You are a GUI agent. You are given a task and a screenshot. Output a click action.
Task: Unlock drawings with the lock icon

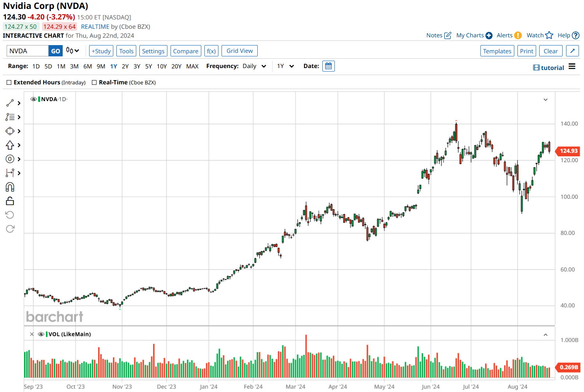[x=10, y=201]
